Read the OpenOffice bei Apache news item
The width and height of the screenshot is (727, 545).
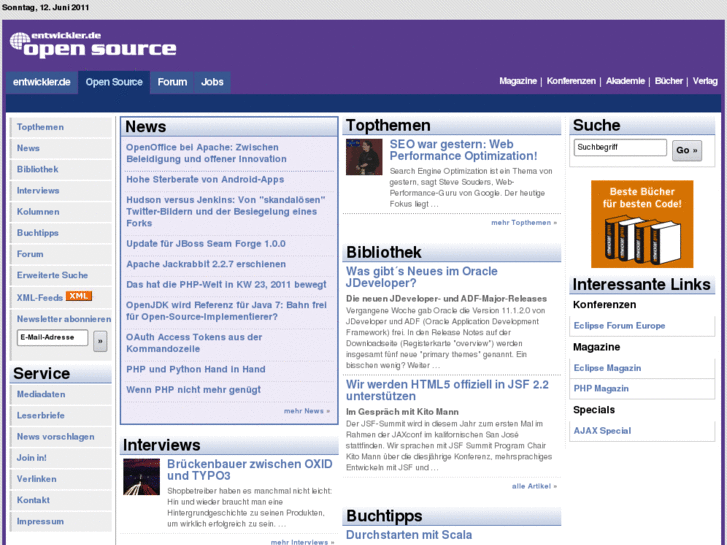tap(206, 153)
